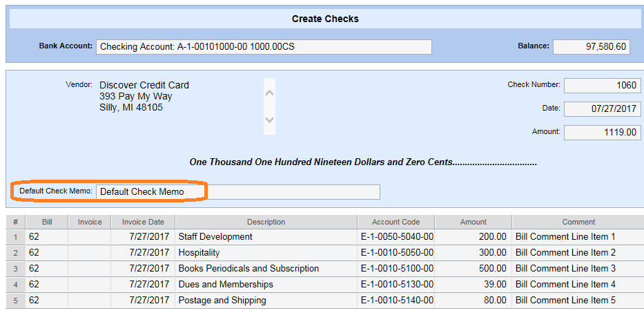The image size is (644, 313).
Task: Click the Comment column header
Action: pyautogui.click(x=578, y=222)
